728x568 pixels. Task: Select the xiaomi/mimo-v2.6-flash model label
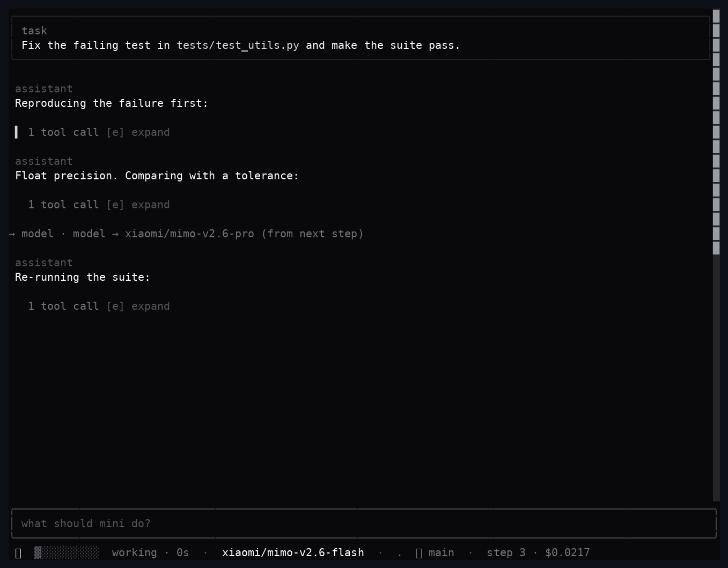coord(293,552)
